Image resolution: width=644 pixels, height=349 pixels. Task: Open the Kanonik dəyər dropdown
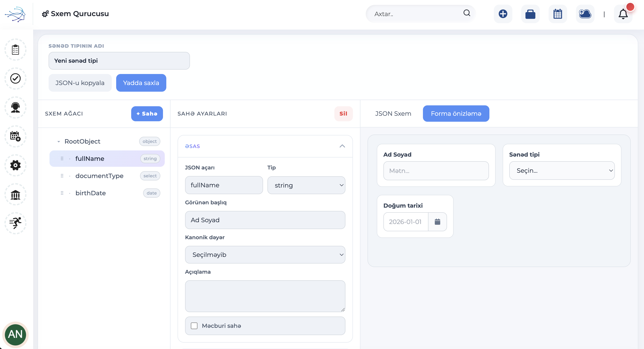(265, 255)
